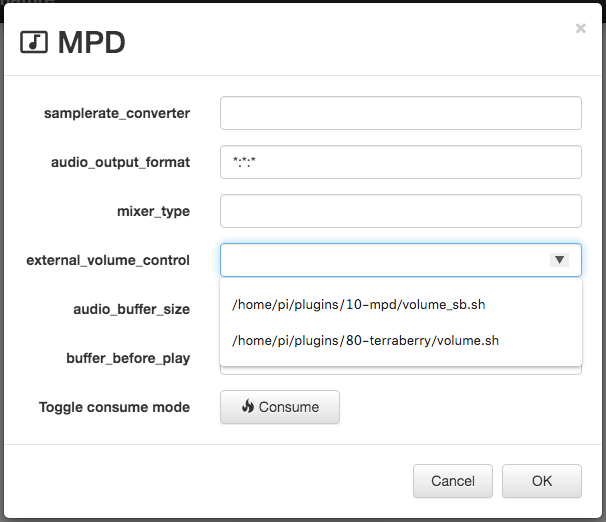Click the flame icon on Consume
The height and width of the screenshot is (522, 606).
tap(248, 406)
